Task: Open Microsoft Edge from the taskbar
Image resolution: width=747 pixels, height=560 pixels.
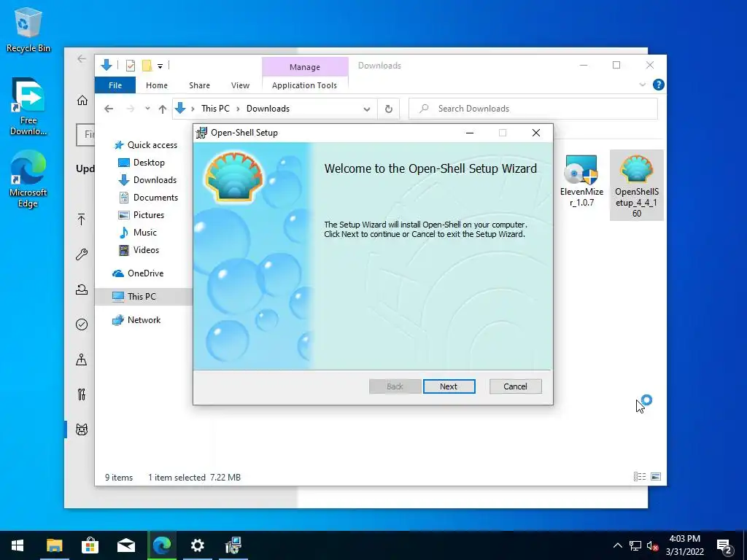Action: pos(161,545)
